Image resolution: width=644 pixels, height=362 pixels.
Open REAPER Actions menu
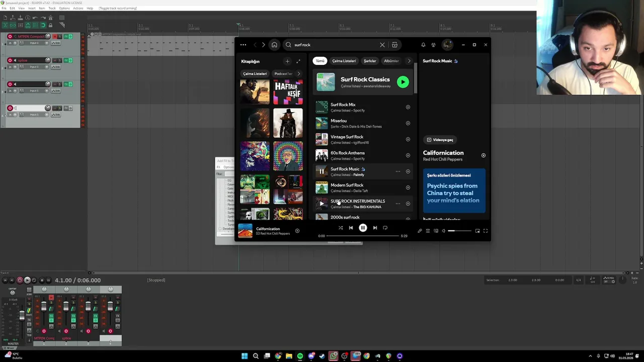(x=78, y=9)
